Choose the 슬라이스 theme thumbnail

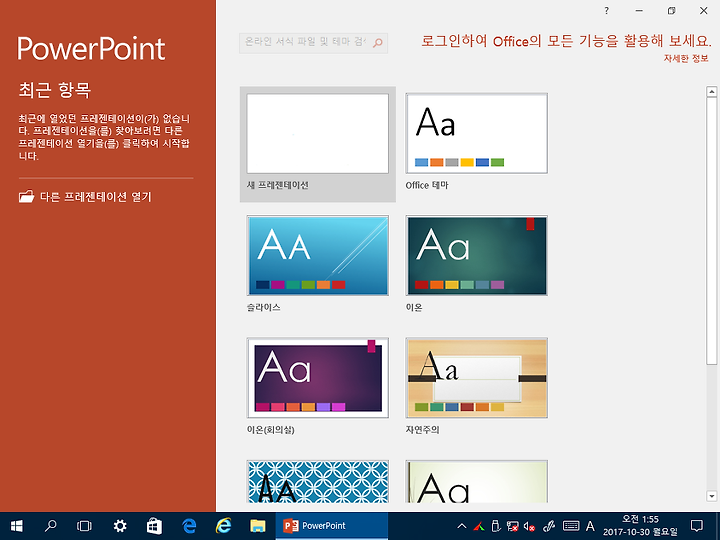(x=317, y=255)
